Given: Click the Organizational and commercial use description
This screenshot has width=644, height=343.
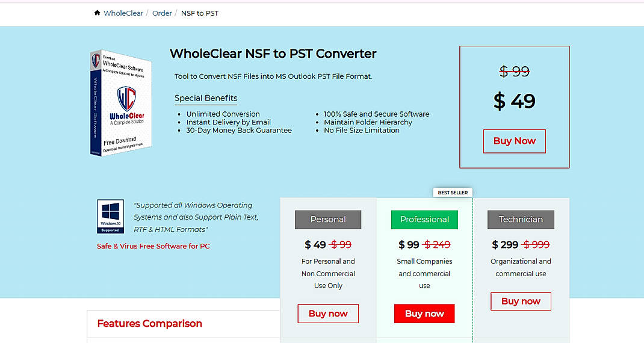Looking at the screenshot, I should click(521, 267).
